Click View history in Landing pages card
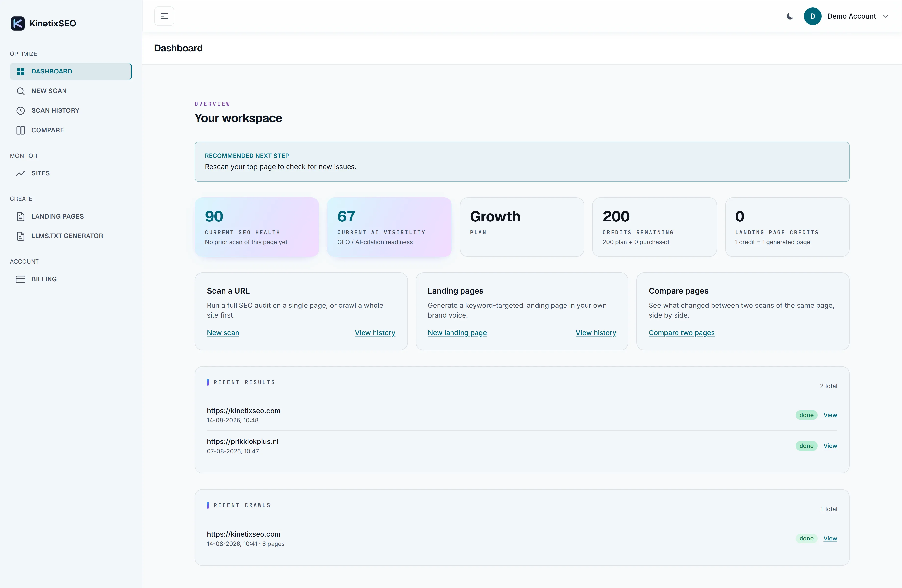Viewport: 902px width, 588px height. click(596, 333)
